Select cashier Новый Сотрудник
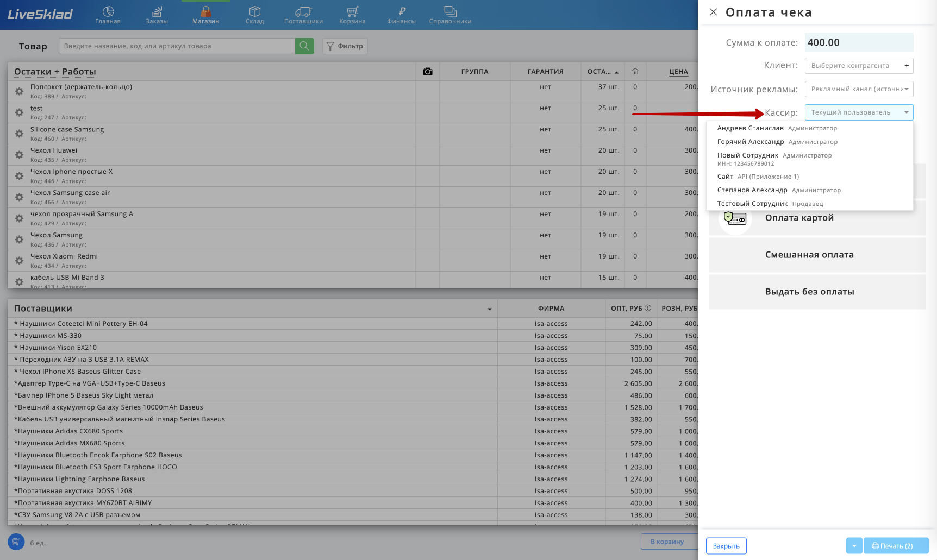This screenshot has width=937, height=560. tap(810, 159)
